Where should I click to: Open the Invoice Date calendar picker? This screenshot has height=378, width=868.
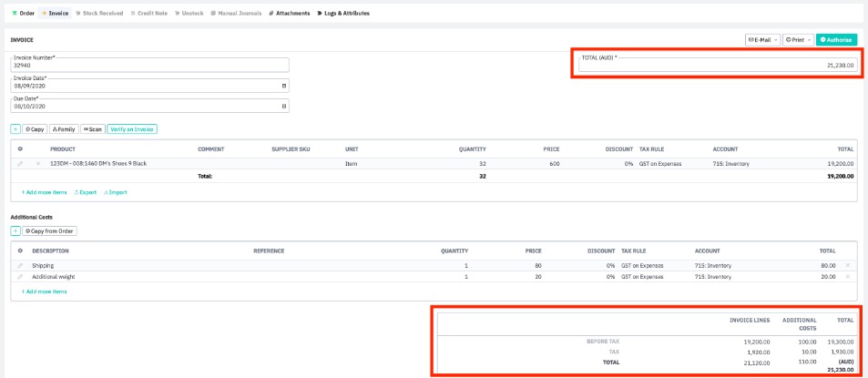pyautogui.click(x=284, y=86)
